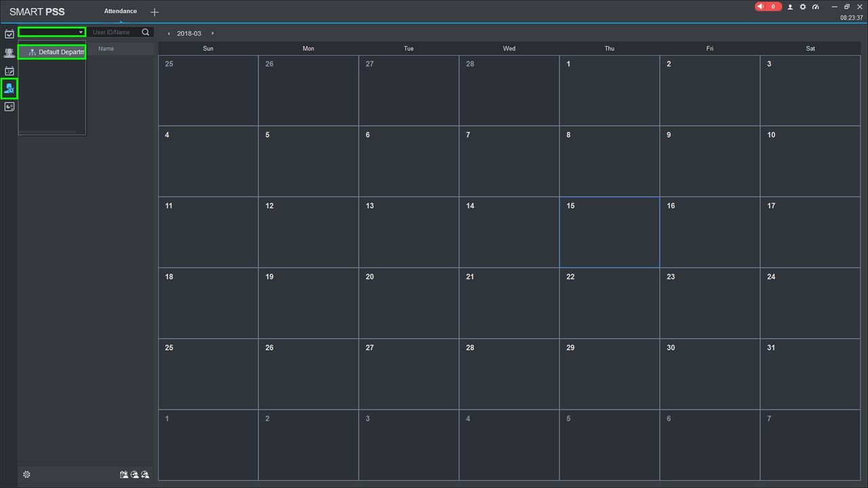Open the chart report icon in left sidebar
868x488 pixels.
(9, 106)
